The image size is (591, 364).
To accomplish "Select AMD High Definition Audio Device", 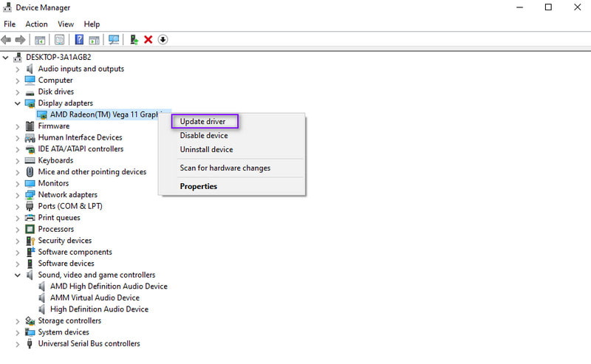I will point(109,286).
